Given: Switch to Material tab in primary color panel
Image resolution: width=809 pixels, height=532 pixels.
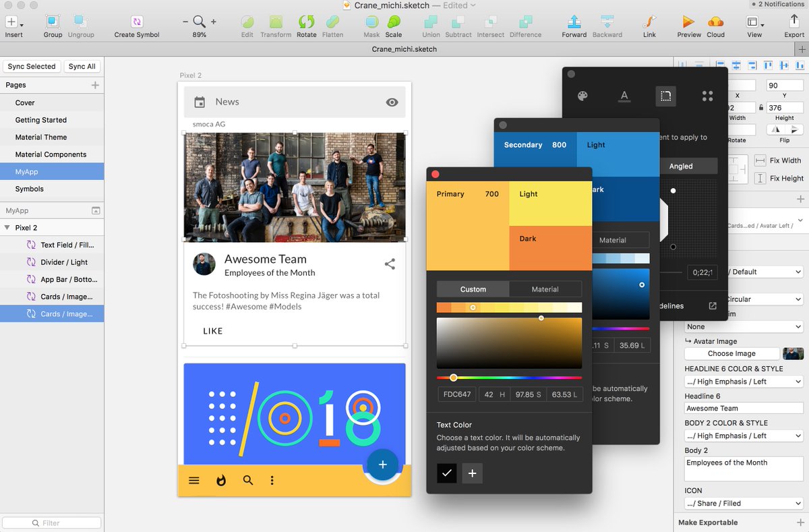Looking at the screenshot, I should point(545,289).
